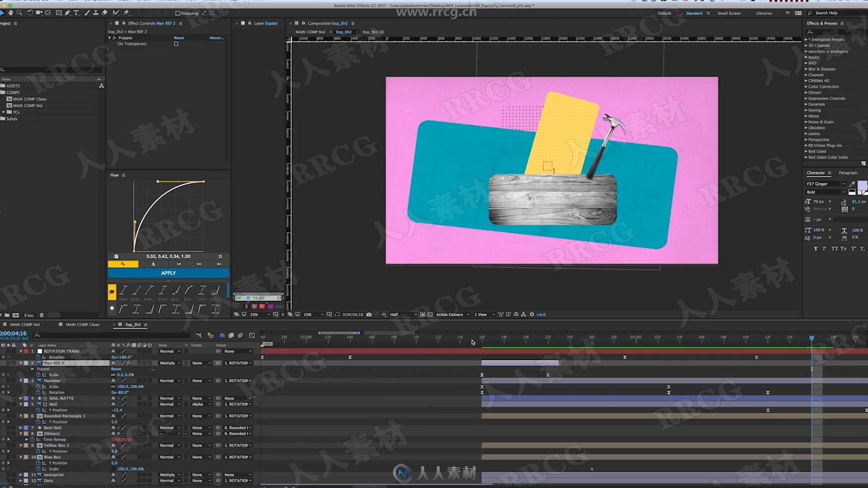Open Man REF 2 blend mode dropdown

pos(170,363)
